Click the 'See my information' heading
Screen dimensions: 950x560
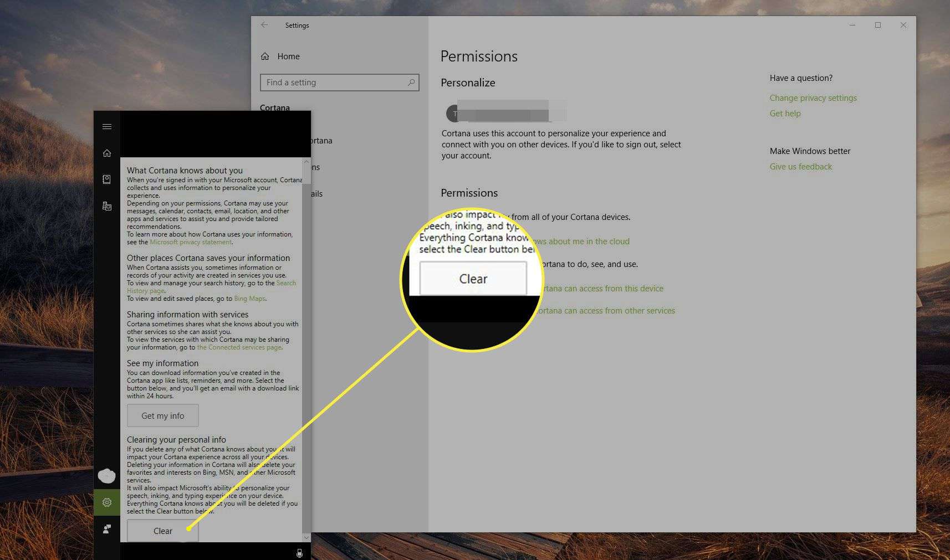click(162, 363)
